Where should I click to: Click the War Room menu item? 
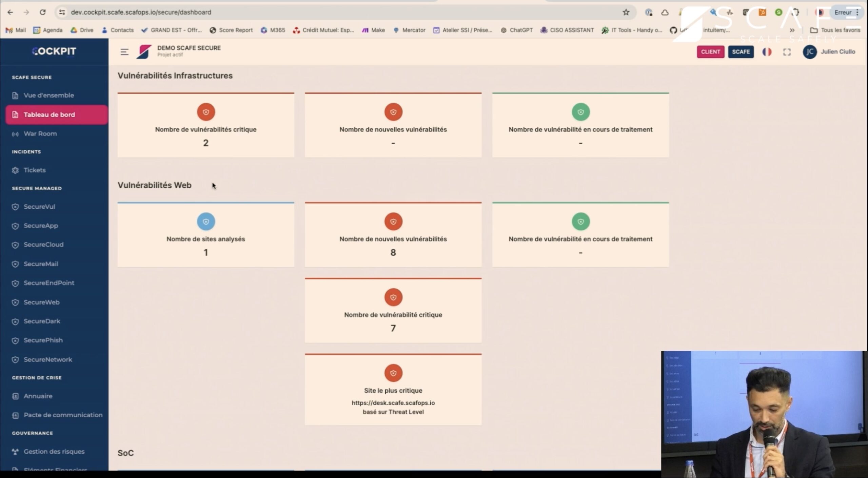39,133
